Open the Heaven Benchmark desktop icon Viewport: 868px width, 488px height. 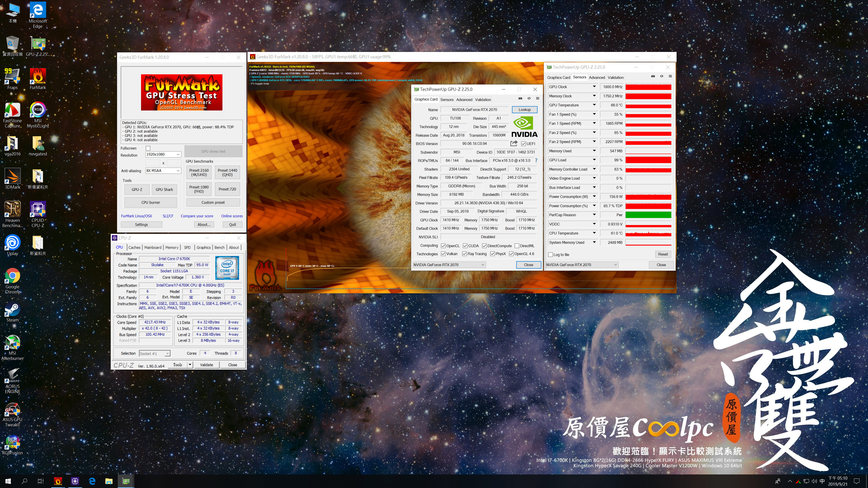(12, 214)
